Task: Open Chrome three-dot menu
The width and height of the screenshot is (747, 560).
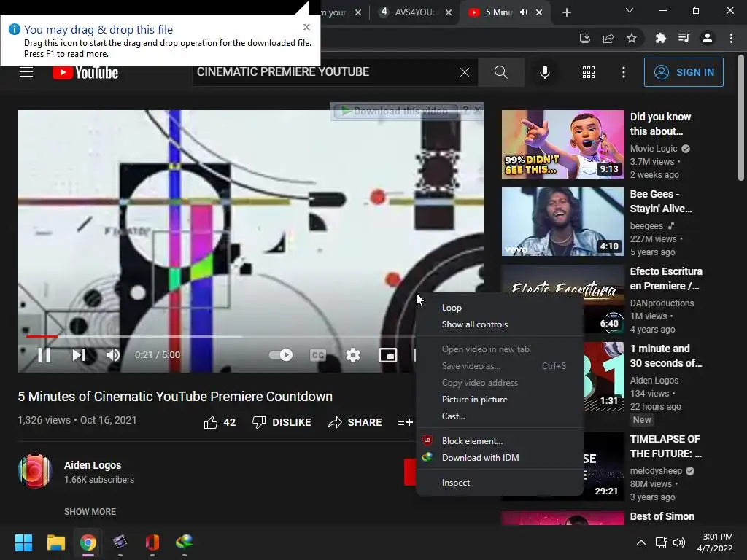Action: coord(731,38)
